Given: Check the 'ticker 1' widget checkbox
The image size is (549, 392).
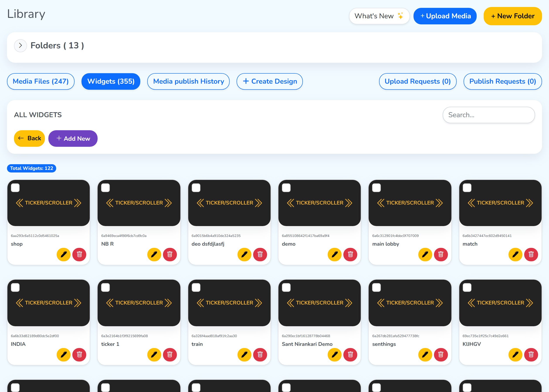Looking at the screenshot, I should 105,288.
